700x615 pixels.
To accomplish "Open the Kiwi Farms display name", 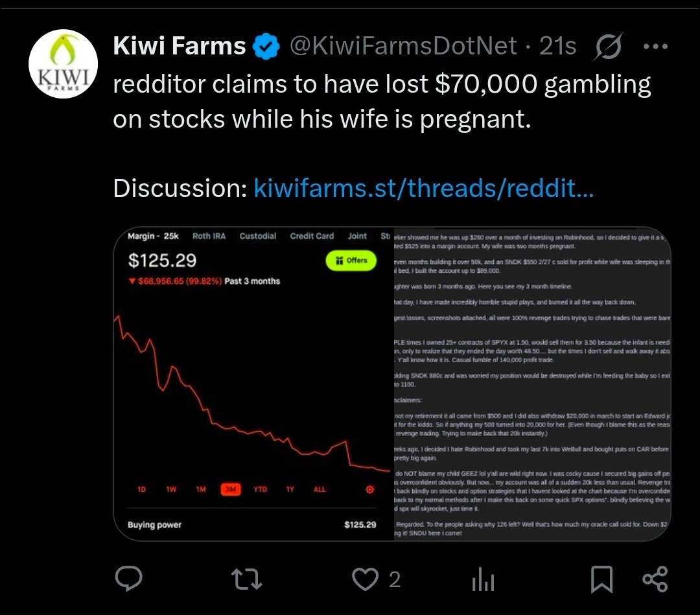I will pos(179,45).
